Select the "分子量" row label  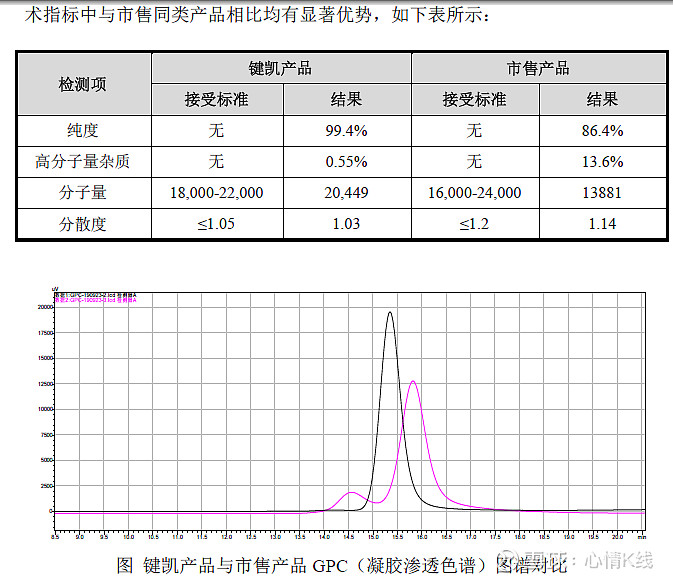[83, 193]
